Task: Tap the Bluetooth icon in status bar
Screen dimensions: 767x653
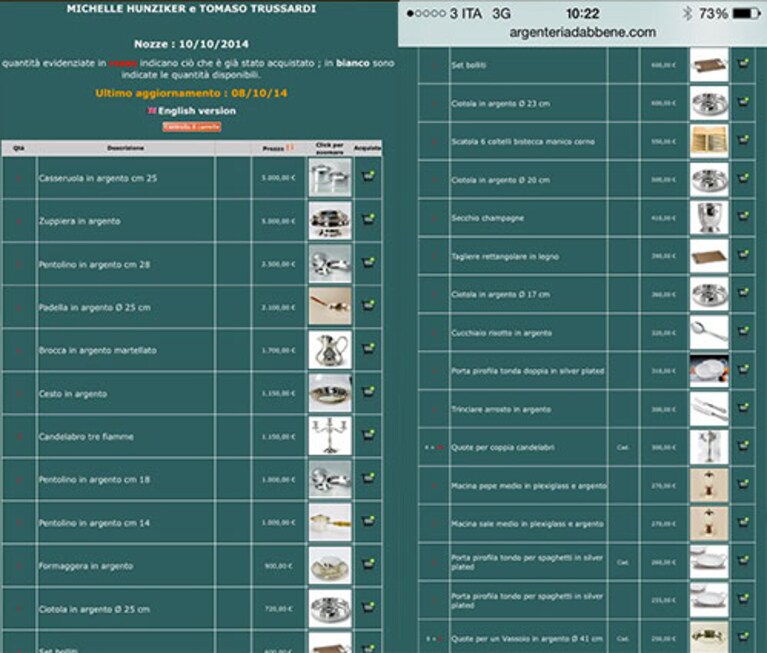Action: [x=687, y=14]
